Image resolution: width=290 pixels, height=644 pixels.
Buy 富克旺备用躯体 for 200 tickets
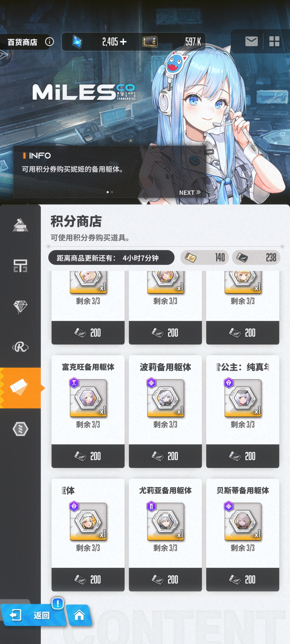point(88,456)
